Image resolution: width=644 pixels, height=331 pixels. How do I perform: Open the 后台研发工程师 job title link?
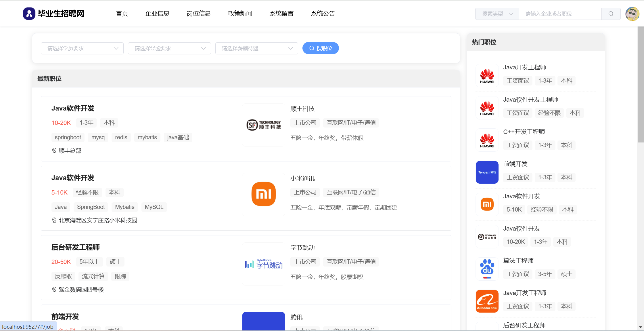point(75,247)
